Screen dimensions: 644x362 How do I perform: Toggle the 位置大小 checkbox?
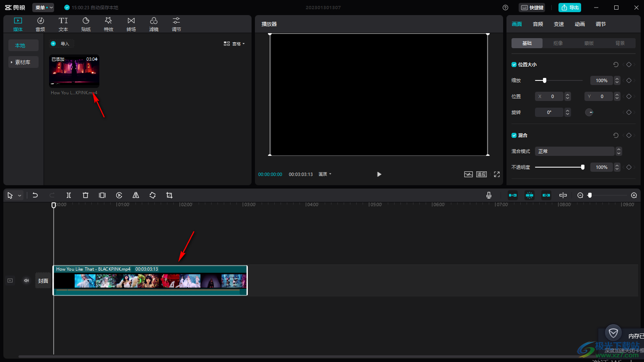click(x=514, y=65)
